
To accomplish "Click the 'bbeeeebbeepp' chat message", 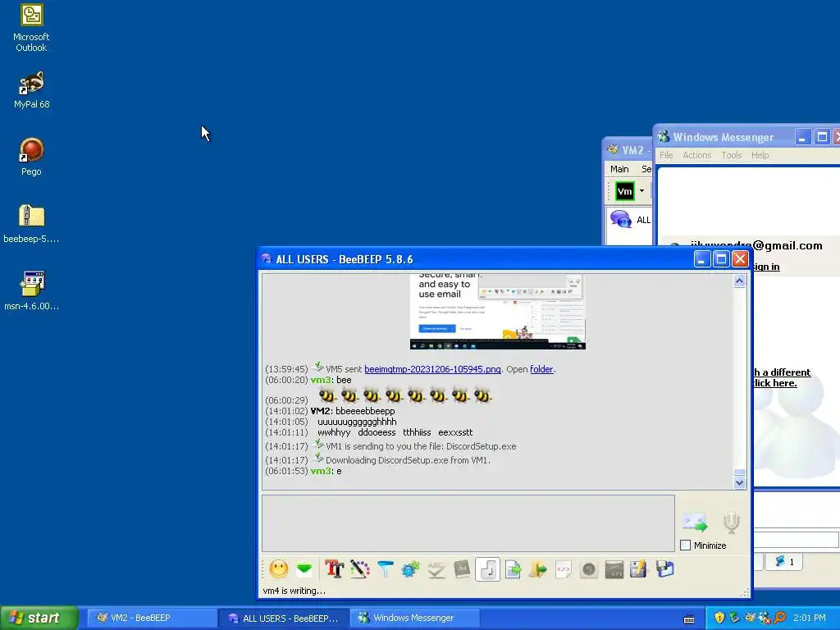I will coord(365,411).
